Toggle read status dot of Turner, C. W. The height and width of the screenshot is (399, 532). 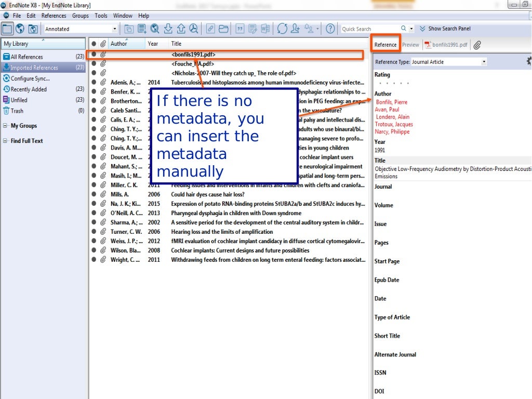point(94,232)
